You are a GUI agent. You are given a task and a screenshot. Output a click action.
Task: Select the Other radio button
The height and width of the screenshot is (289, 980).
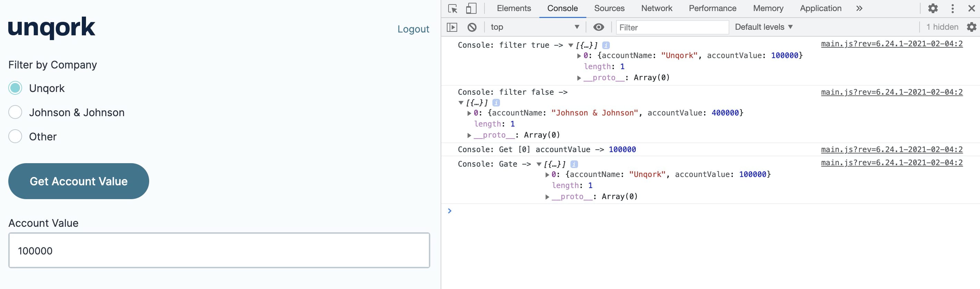coord(15,136)
